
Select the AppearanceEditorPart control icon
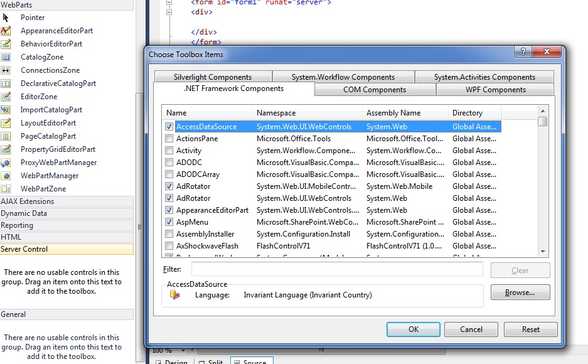(9, 30)
